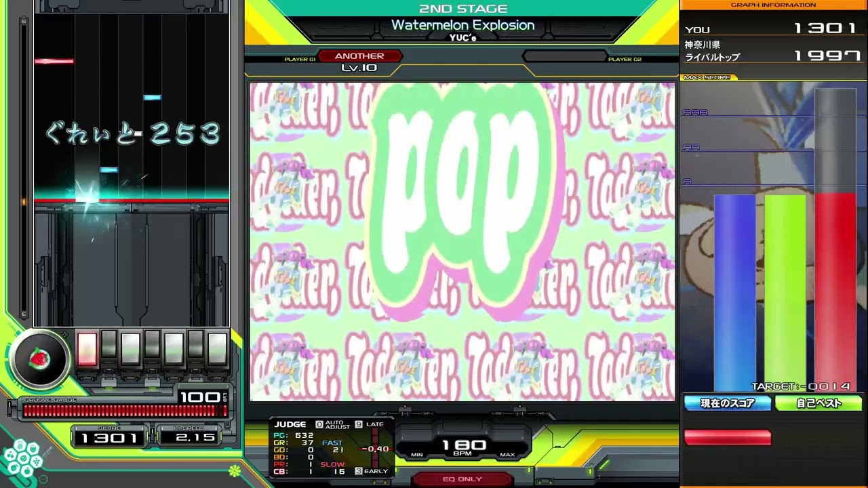The image size is (868, 488).
Task: Click the strawberry turntable disc
Action: (40, 360)
